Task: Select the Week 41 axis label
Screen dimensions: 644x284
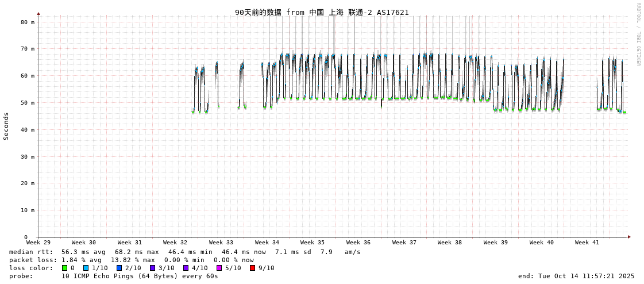Action: point(587,243)
